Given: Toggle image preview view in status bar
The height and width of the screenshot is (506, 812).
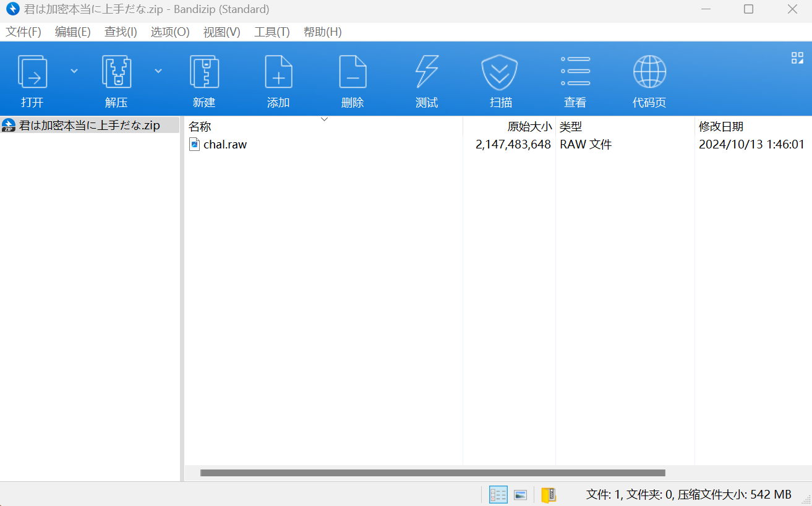Looking at the screenshot, I should 520,494.
